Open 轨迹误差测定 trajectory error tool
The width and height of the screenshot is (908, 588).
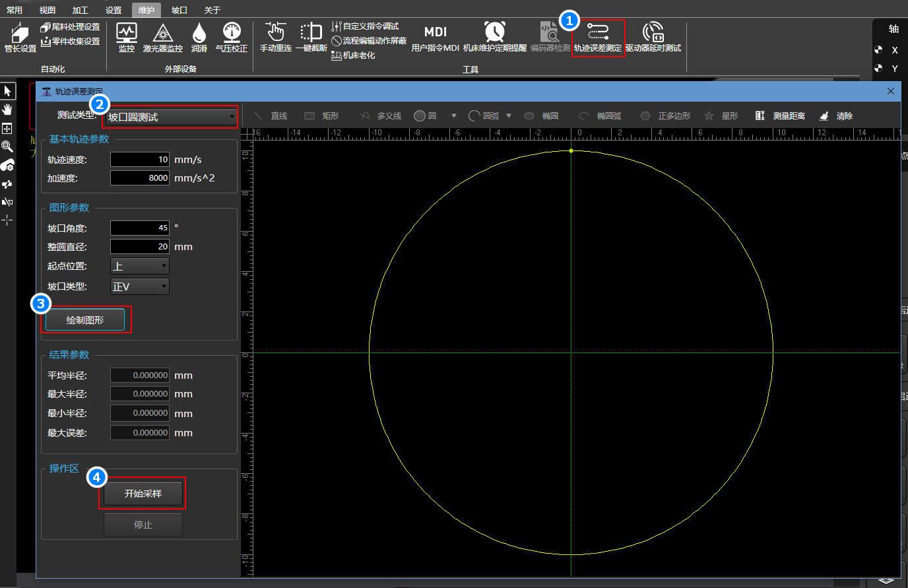click(598, 38)
